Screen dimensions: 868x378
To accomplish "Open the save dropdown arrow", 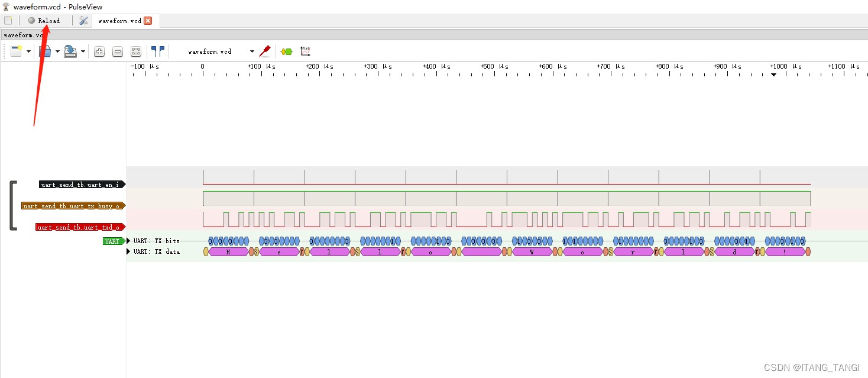I will pyautogui.click(x=82, y=51).
